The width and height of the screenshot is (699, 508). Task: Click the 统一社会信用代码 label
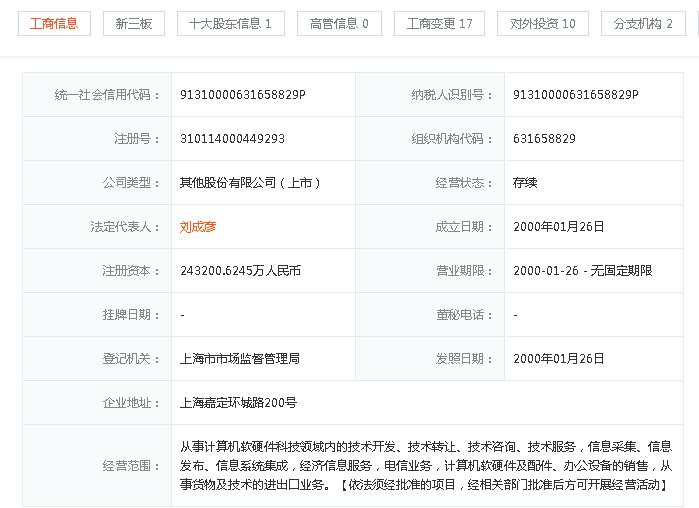[x=107, y=94]
